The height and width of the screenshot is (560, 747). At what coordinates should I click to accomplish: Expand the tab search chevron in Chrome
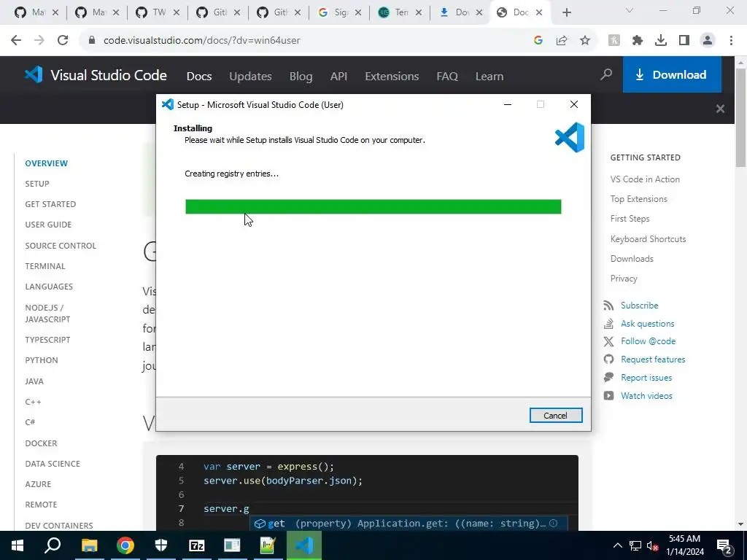(x=630, y=10)
